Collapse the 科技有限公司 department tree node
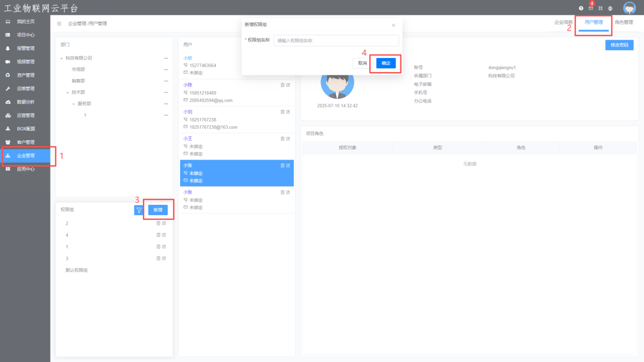 [x=62, y=59]
